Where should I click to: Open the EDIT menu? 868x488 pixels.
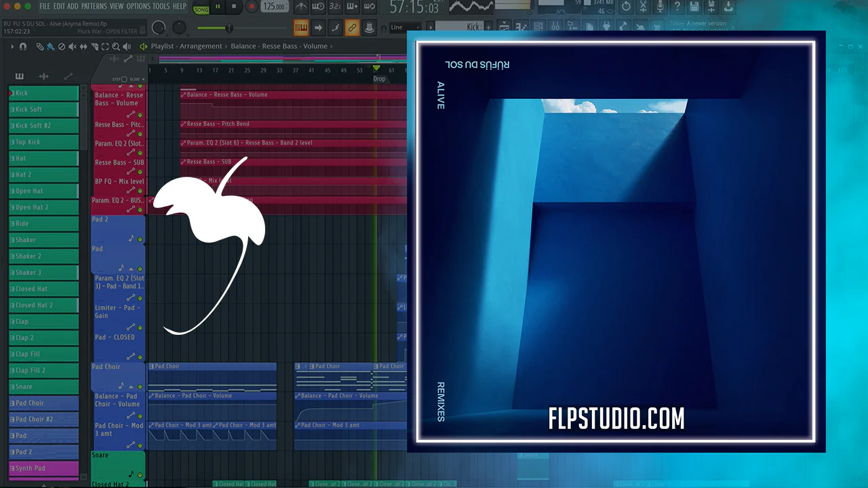pos(59,6)
